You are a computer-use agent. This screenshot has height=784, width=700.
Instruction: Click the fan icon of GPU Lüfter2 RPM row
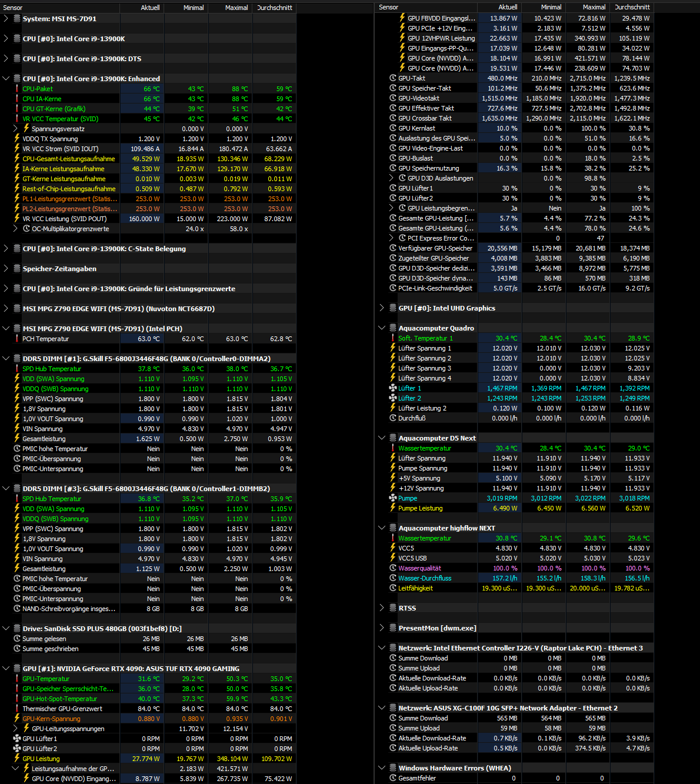[17, 749]
